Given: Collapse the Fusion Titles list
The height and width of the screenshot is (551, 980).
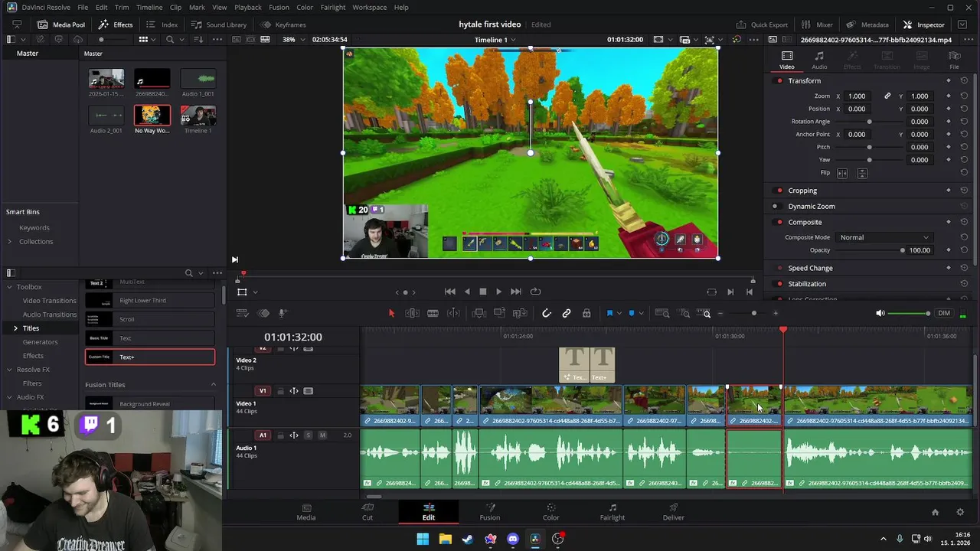Looking at the screenshot, I should point(214,385).
